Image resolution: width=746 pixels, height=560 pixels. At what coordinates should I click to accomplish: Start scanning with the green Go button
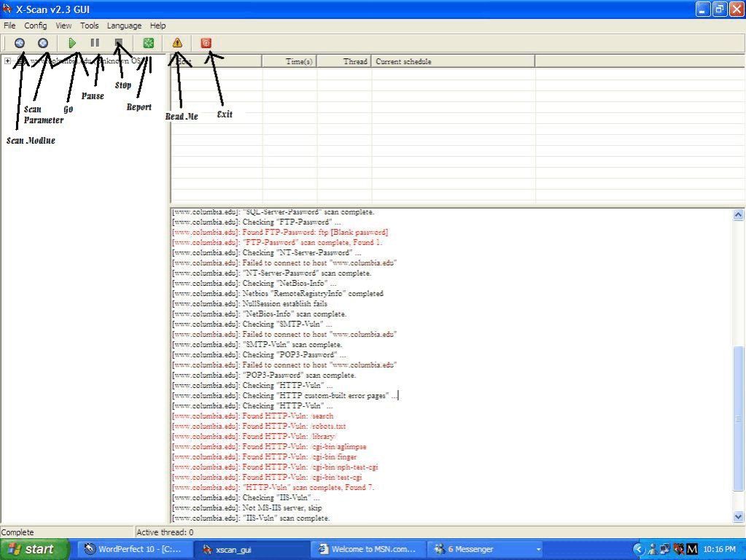72,43
